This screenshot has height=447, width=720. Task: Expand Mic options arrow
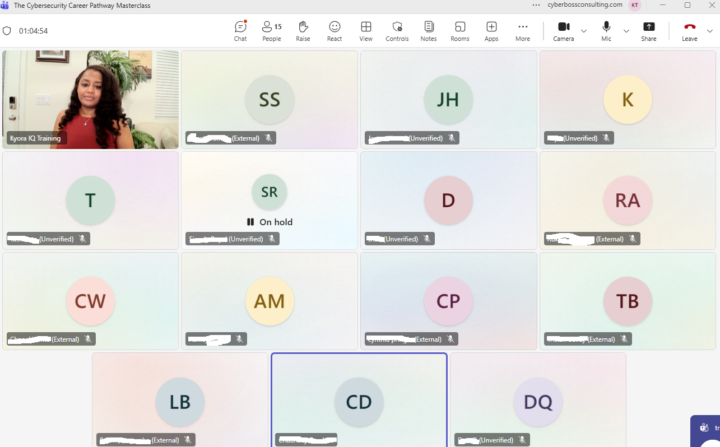626,31
